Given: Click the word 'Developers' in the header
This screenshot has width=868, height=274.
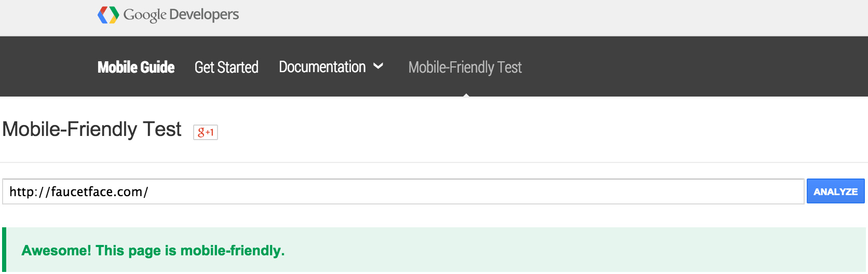Looking at the screenshot, I should click(x=204, y=15).
